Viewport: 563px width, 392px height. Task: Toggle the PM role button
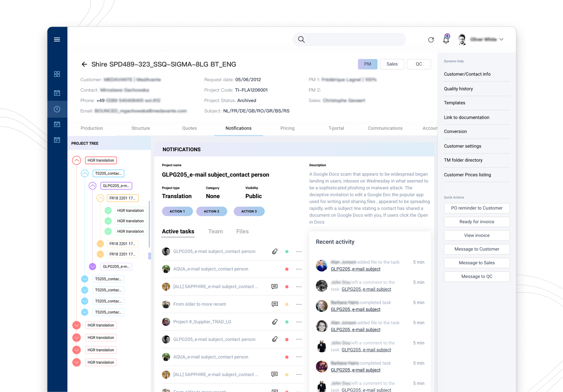367,64
